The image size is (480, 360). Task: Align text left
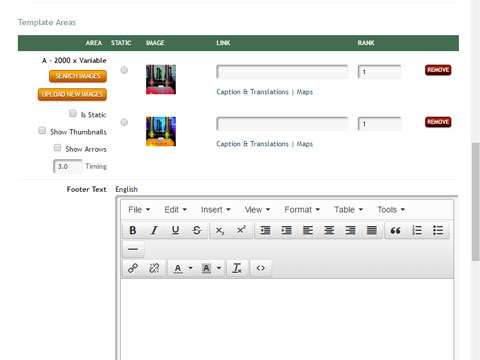[308, 230]
